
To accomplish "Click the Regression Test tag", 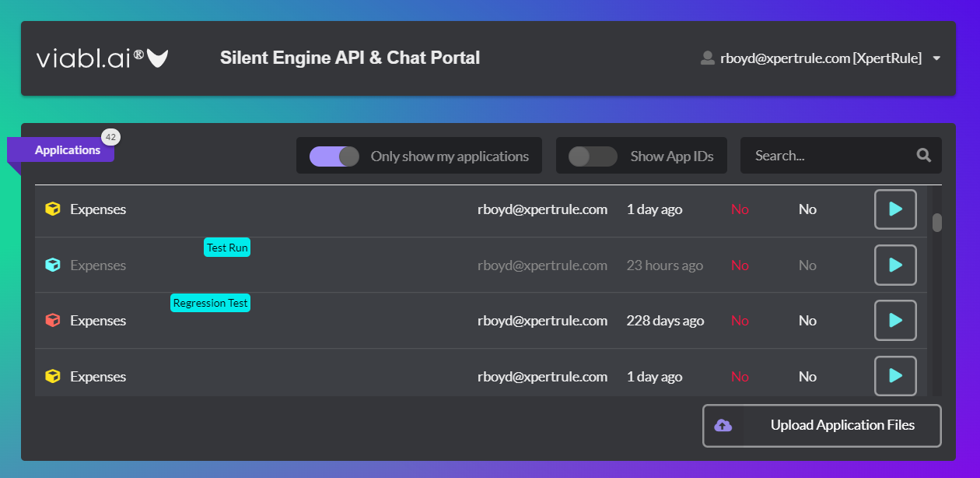I will (210, 302).
